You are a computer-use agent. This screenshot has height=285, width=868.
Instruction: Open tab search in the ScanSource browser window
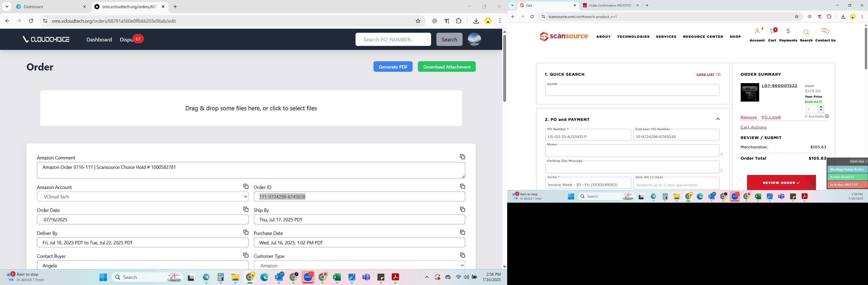coord(512,5)
